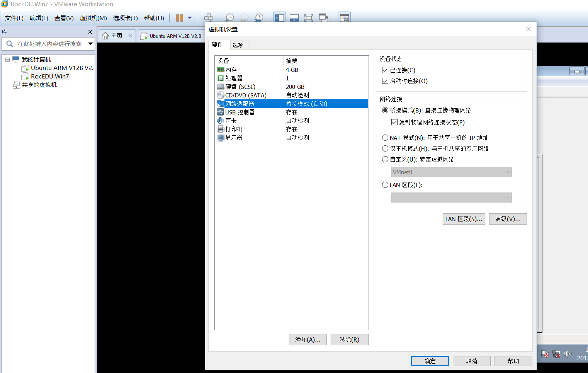The height and width of the screenshot is (373, 588).
Task: Close the 主页 tab
Action: coord(130,36)
